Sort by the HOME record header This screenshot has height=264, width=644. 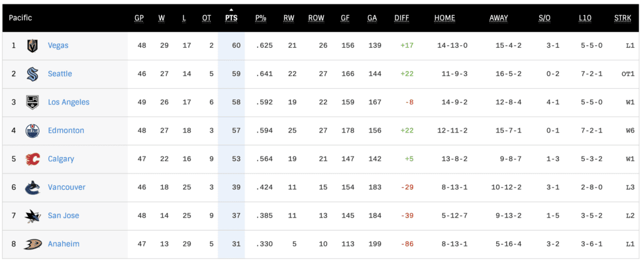(445, 18)
